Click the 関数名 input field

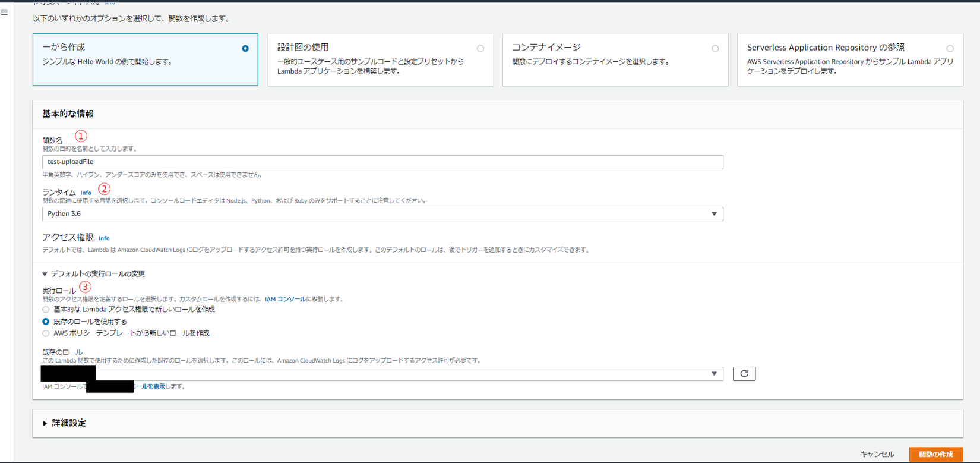point(382,162)
